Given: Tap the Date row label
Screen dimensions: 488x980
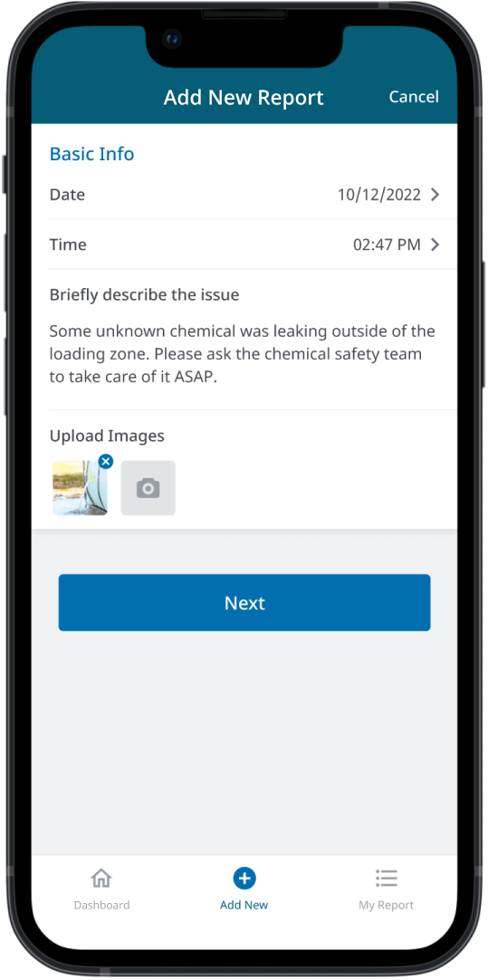Looking at the screenshot, I should click(x=67, y=195).
